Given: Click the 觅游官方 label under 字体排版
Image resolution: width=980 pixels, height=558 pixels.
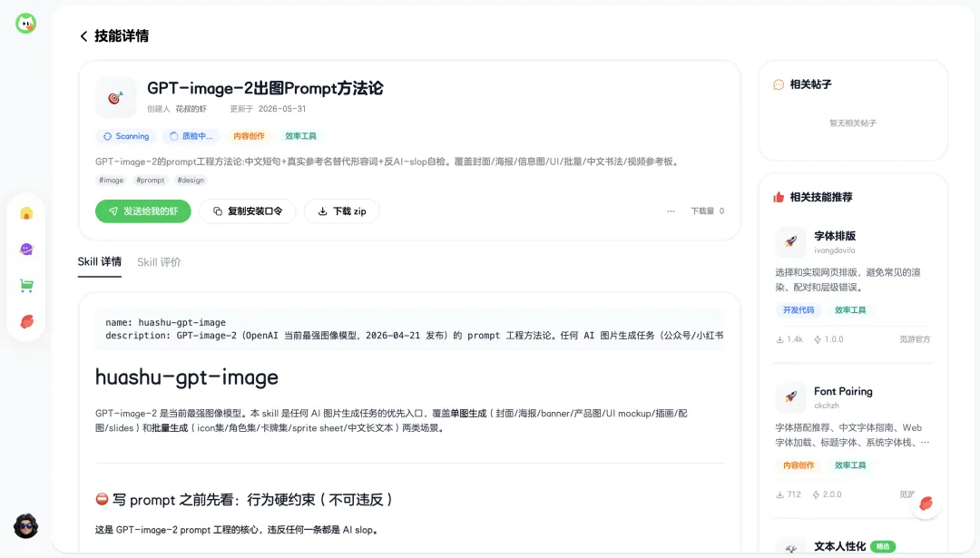Looking at the screenshot, I should [915, 339].
